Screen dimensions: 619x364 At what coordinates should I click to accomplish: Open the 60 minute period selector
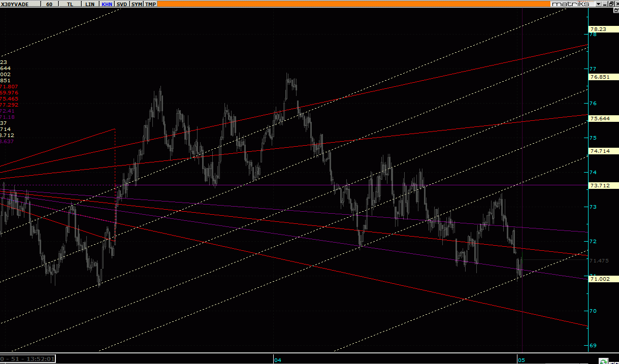[49, 4]
